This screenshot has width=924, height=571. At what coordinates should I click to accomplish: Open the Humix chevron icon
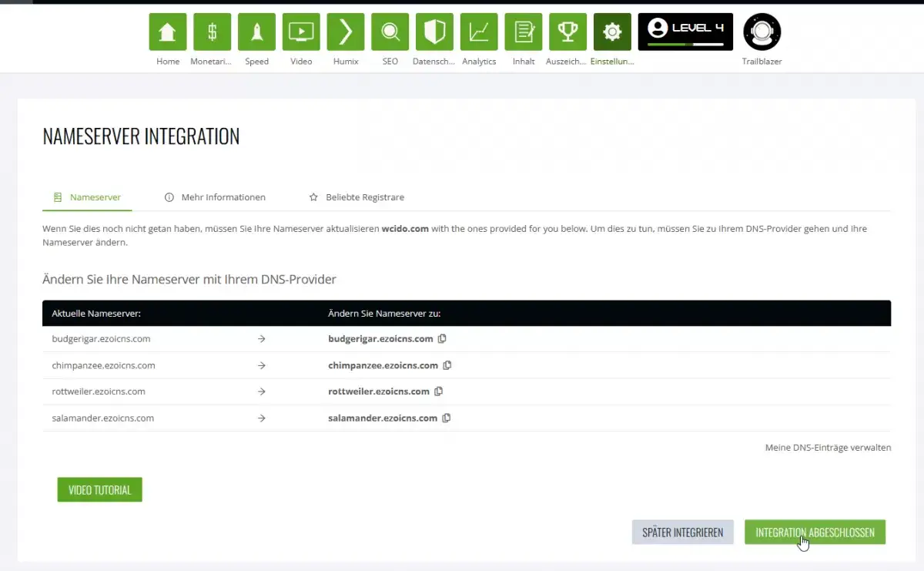pos(346,32)
